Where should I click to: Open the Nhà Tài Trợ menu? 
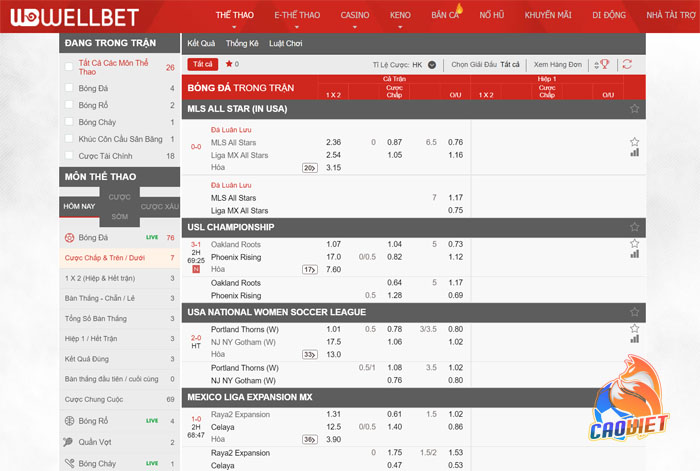point(671,15)
